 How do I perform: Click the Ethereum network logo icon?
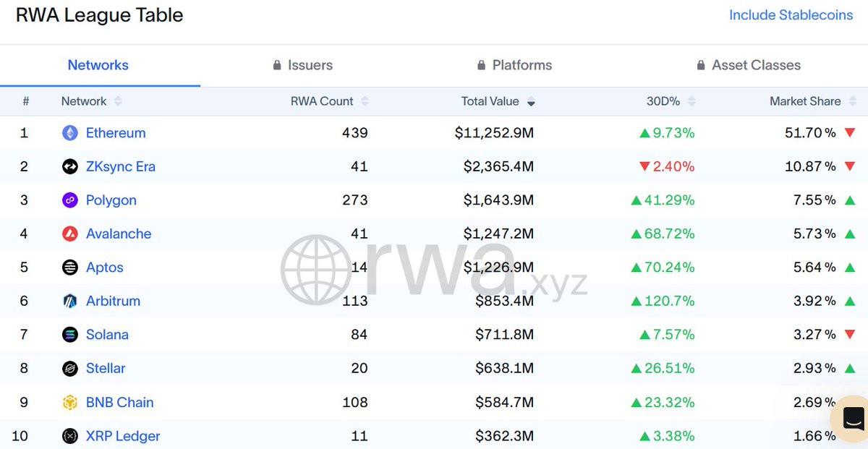click(70, 133)
